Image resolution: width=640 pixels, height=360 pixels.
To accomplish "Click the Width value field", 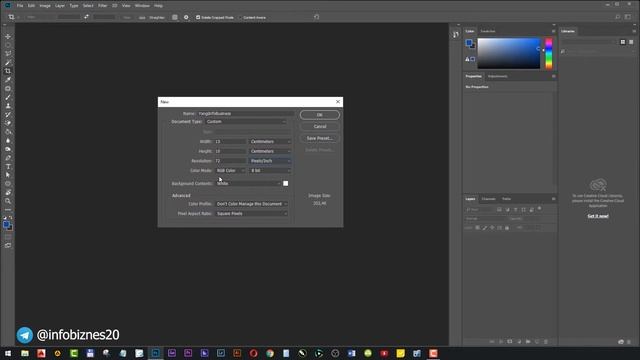I will click(231, 141).
